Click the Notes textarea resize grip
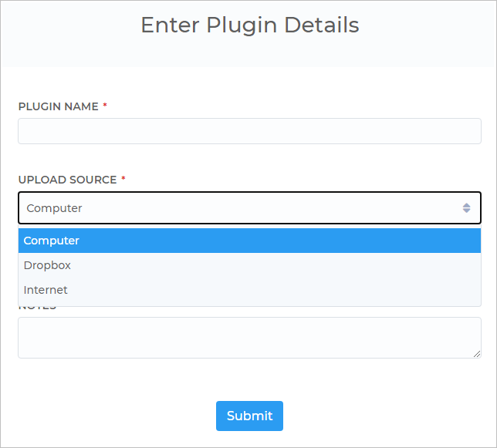The image size is (497, 448). [x=477, y=354]
